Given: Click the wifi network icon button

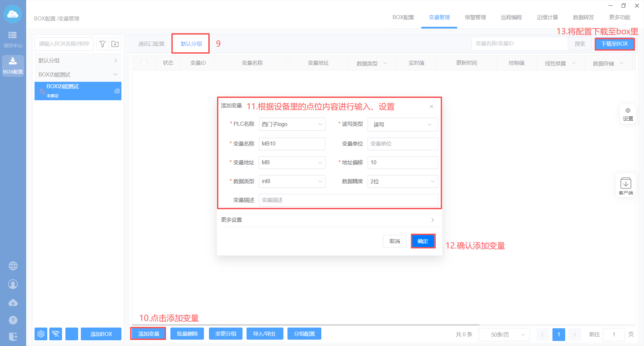Looking at the screenshot, I should click(56, 334).
